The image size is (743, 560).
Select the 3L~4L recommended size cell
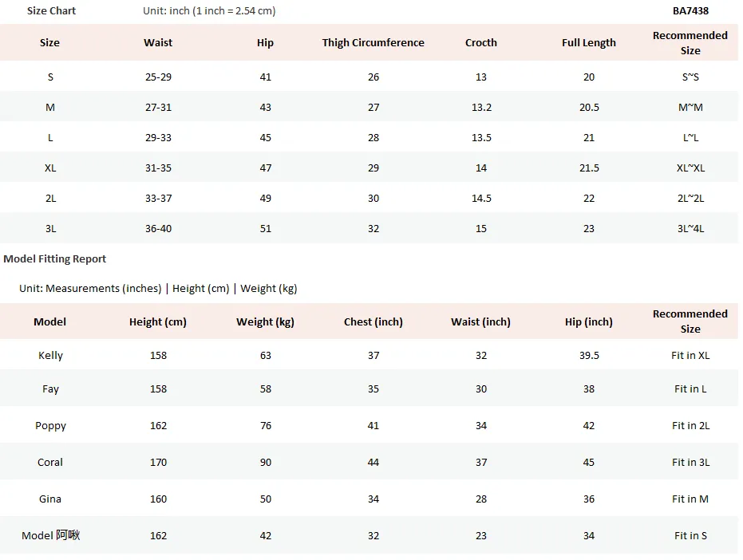tap(690, 228)
